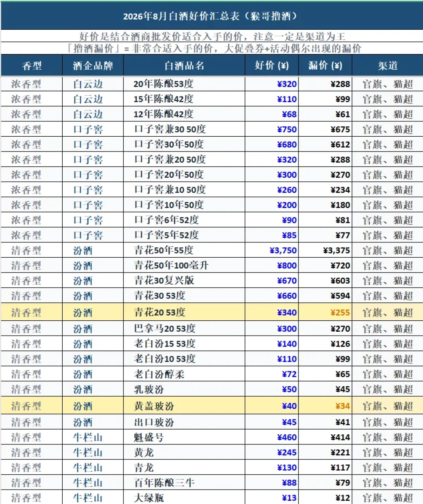Select the 酒企品牌 column header
The width and height of the screenshot is (423, 504).
[93, 65]
